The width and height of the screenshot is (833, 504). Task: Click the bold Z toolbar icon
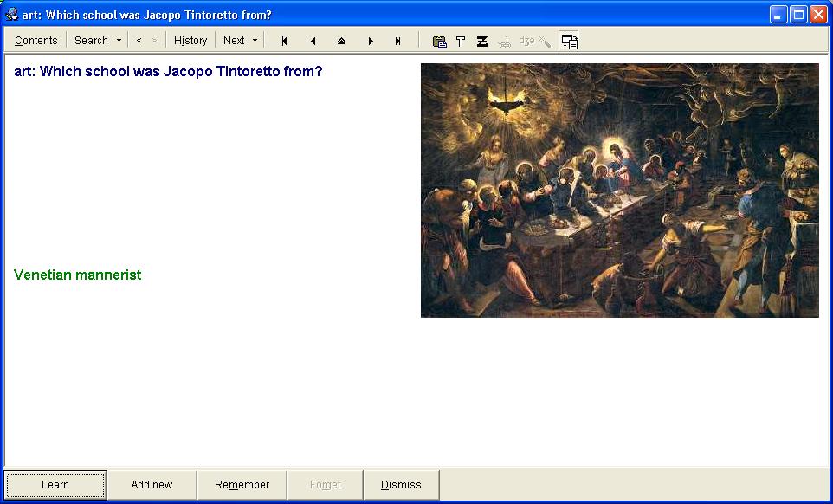tap(482, 41)
